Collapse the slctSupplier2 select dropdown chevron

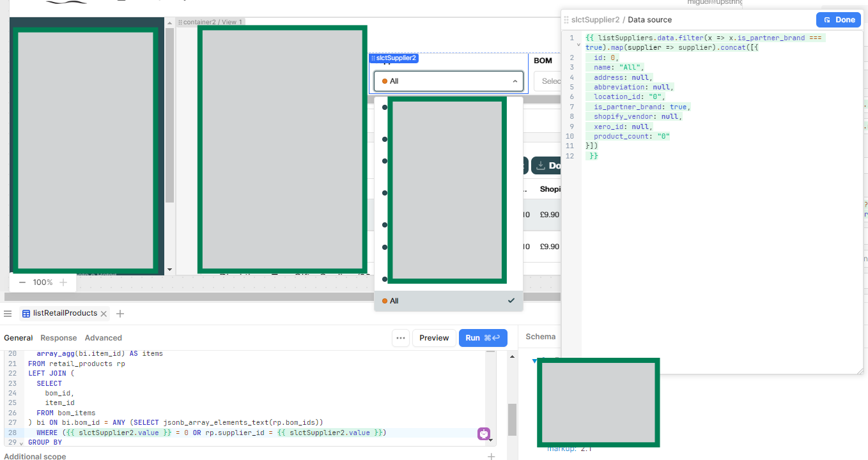[515, 81]
